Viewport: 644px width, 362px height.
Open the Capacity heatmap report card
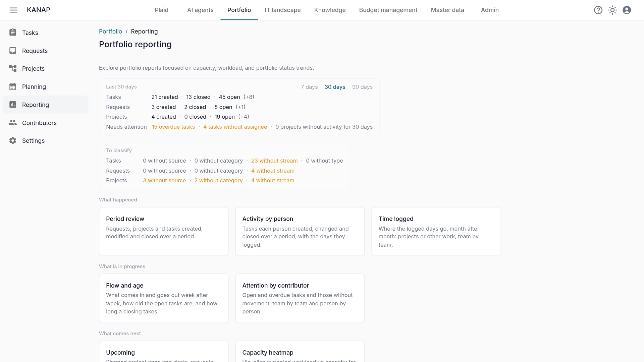[x=300, y=352]
